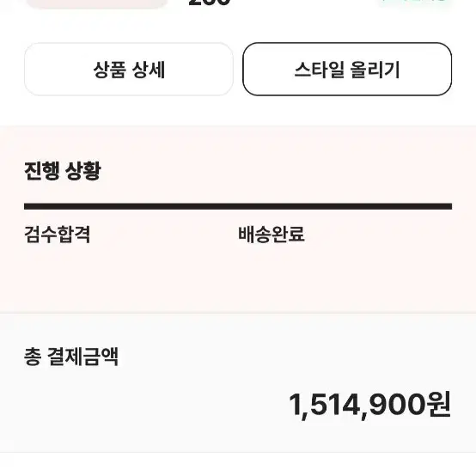Click the black progress status bar

click(238, 206)
